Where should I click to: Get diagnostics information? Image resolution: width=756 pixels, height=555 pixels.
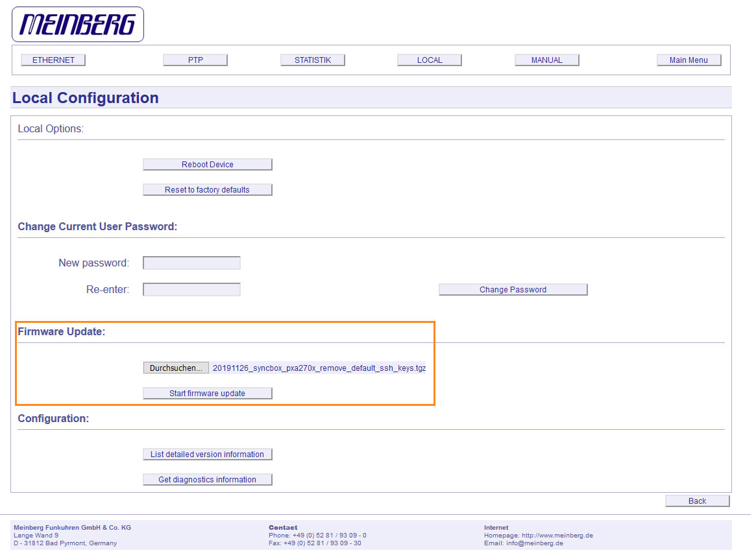pos(207,480)
